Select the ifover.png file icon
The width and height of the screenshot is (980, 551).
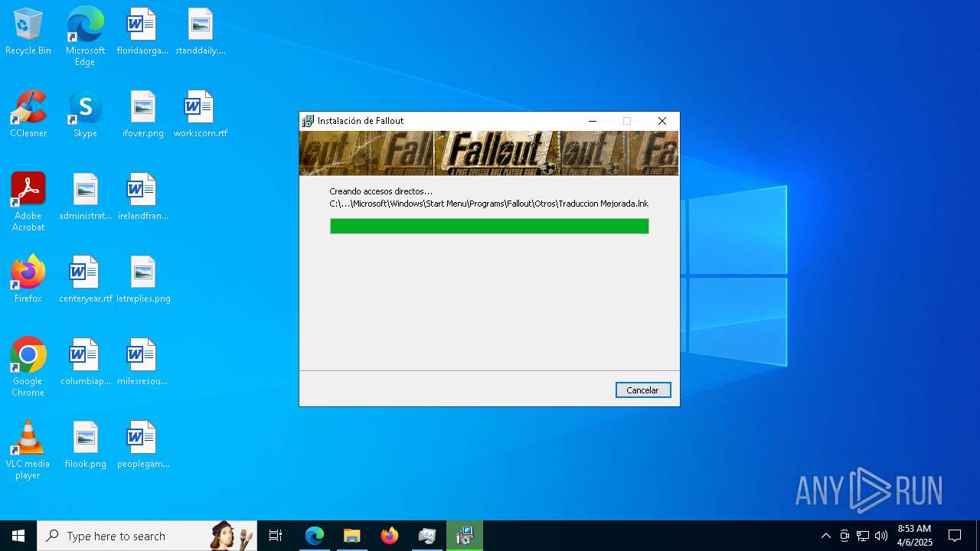pos(143,115)
